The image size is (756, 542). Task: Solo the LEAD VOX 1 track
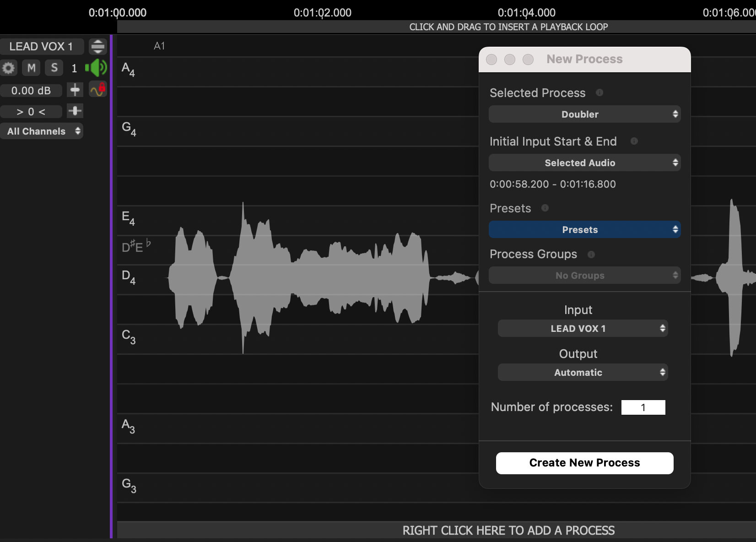(54, 68)
